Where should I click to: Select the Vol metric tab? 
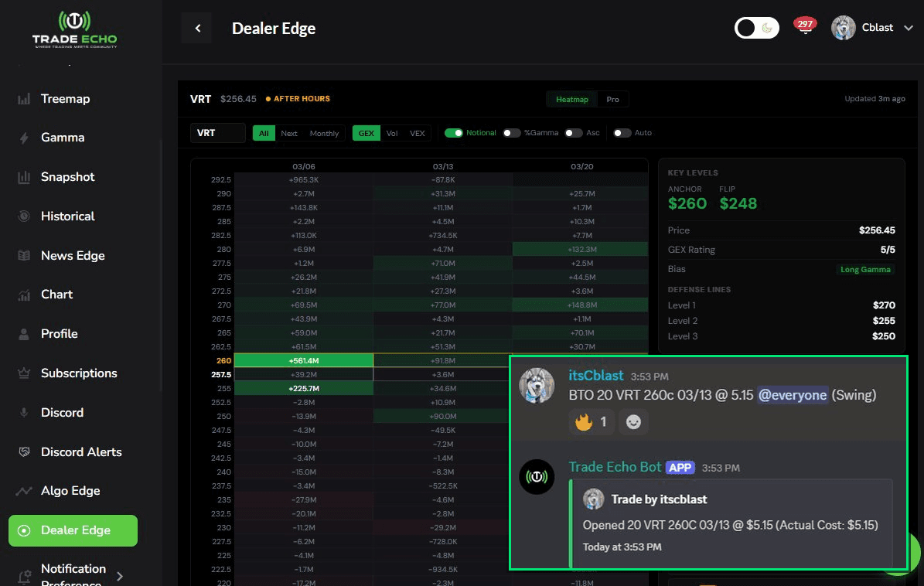(392, 133)
